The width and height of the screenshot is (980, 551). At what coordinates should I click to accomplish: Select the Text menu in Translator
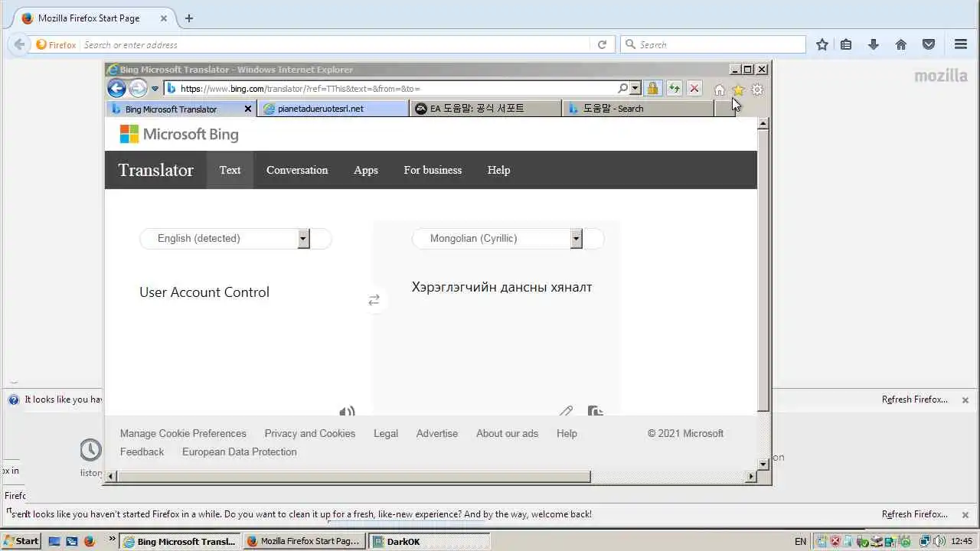pos(230,170)
